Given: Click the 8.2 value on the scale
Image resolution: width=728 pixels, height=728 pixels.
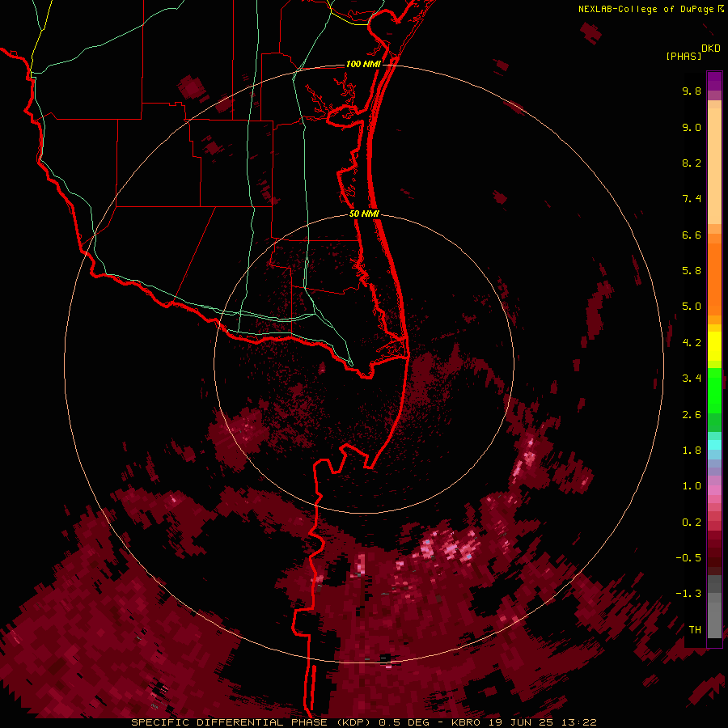Looking at the screenshot, I should tap(692, 163).
